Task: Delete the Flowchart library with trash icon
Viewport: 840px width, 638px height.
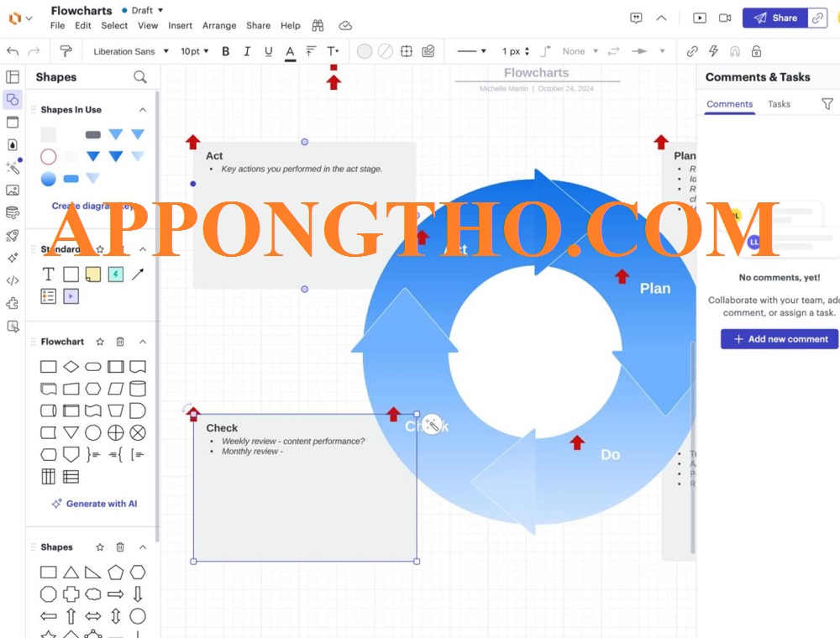Action: coord(120,342)
